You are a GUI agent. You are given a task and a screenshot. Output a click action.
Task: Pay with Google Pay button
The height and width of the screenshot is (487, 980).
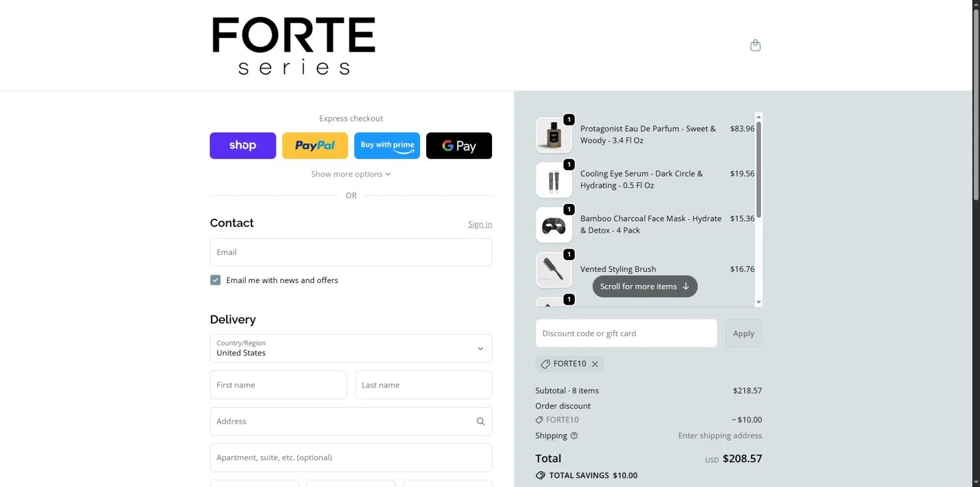click(459, 146)
